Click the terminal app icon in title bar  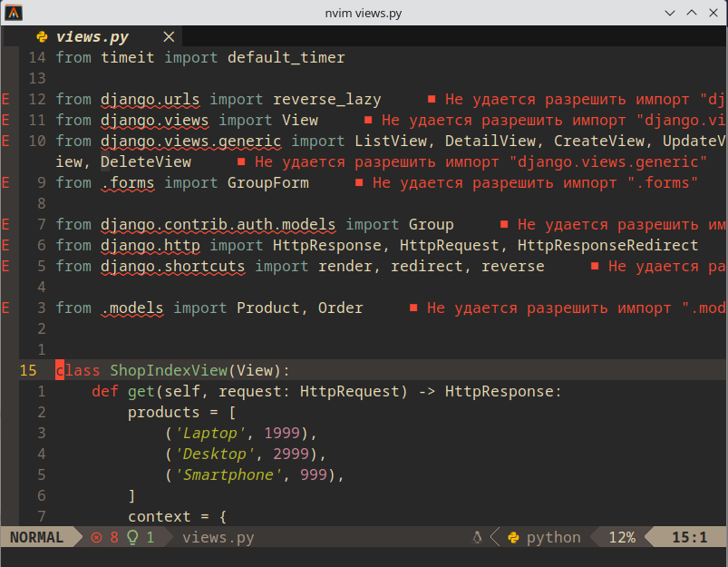[14, 13]
